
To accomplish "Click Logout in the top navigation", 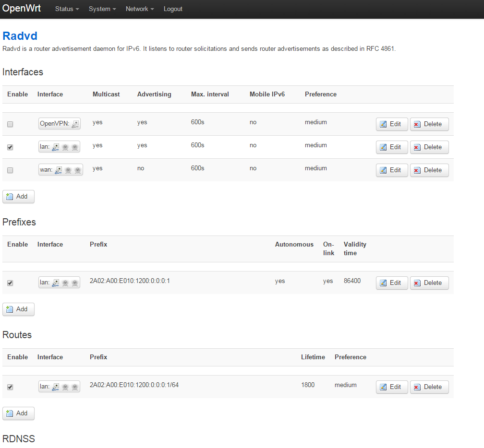I will (173, 9).
